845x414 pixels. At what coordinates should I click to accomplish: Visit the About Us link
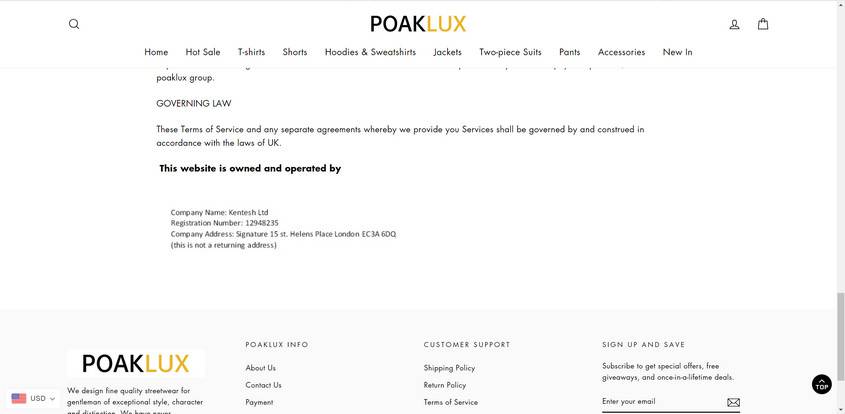click(x=261, y=368)
